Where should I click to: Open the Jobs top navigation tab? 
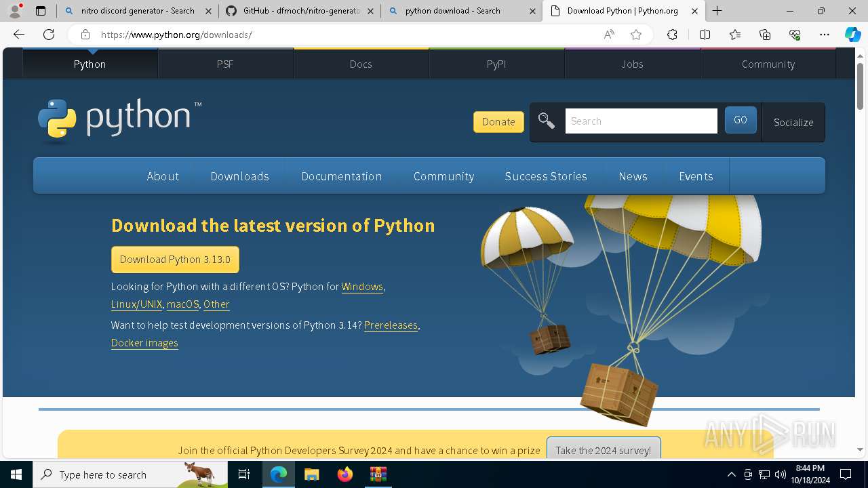[632, 64]
